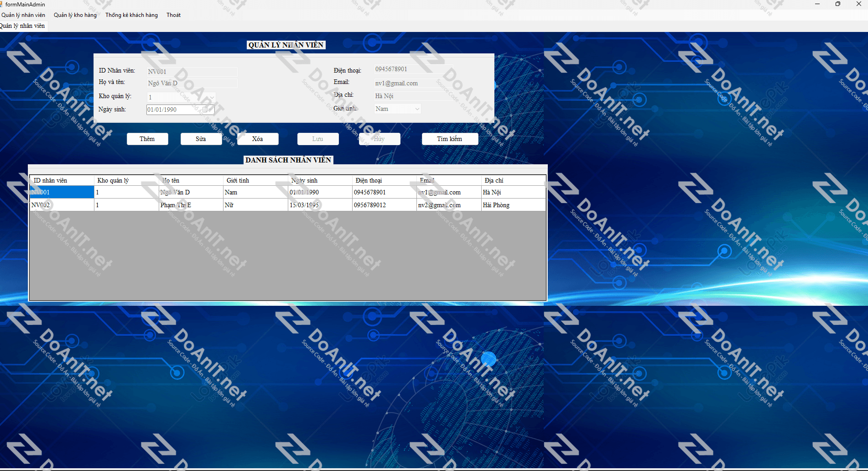Click the Sửa button
Viewport: 868px width, 471px height.
201,139
